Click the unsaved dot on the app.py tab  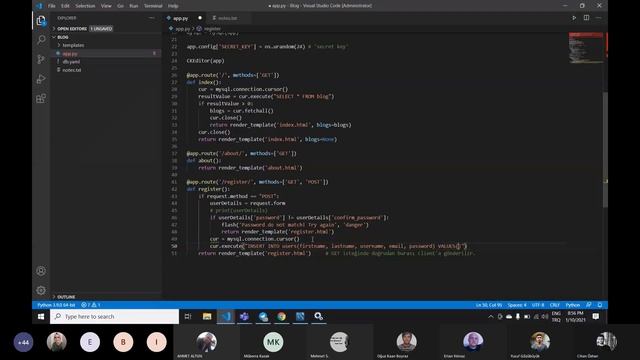pos(200,18)
